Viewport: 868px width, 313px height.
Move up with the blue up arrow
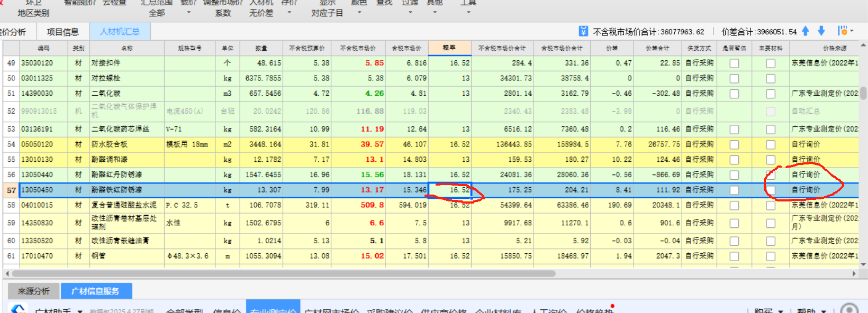(806, 31)
